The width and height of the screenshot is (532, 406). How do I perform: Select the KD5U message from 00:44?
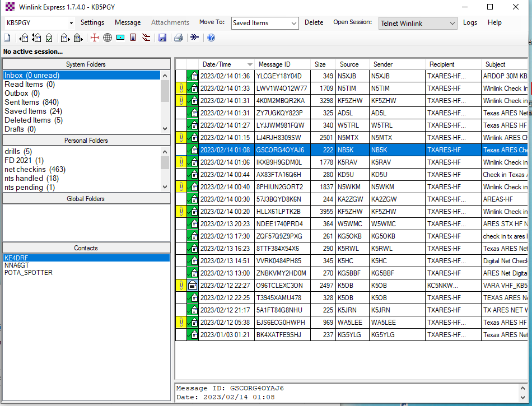coord(351,175)
